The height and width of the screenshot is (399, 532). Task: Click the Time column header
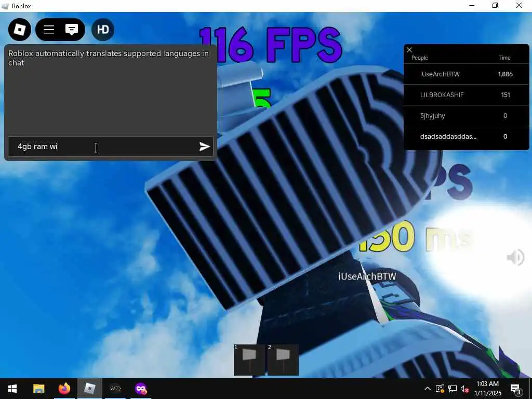tap(504, 58)
